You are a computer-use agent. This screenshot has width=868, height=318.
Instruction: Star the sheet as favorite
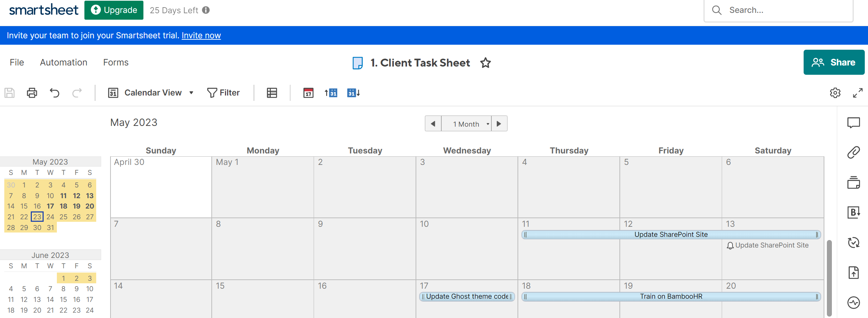coord(485,63)
